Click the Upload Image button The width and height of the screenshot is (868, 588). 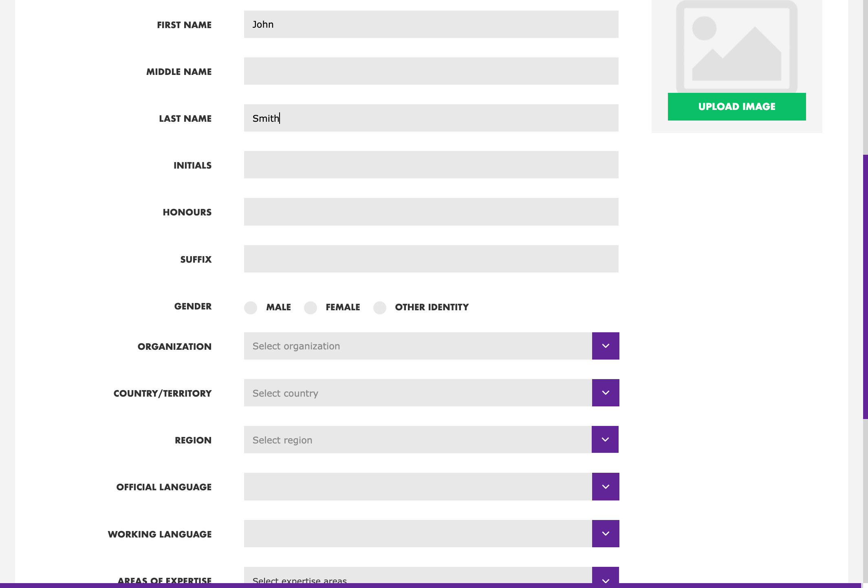[737, 107]
